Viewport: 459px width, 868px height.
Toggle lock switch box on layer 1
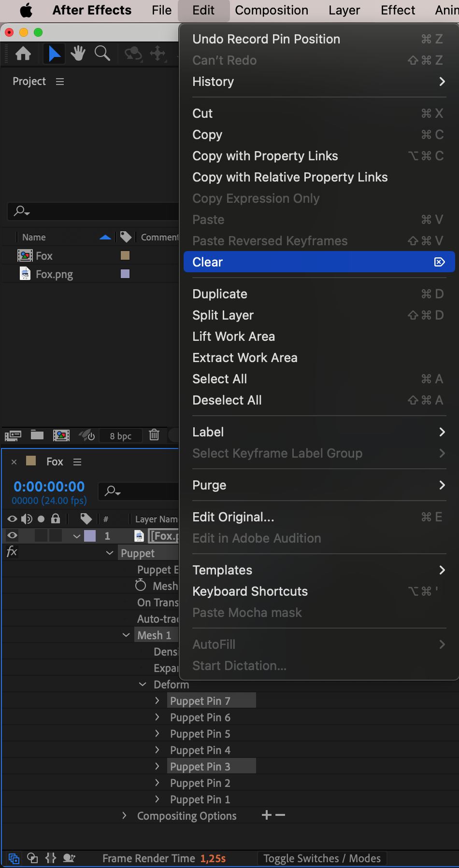[x=56, y=535]
